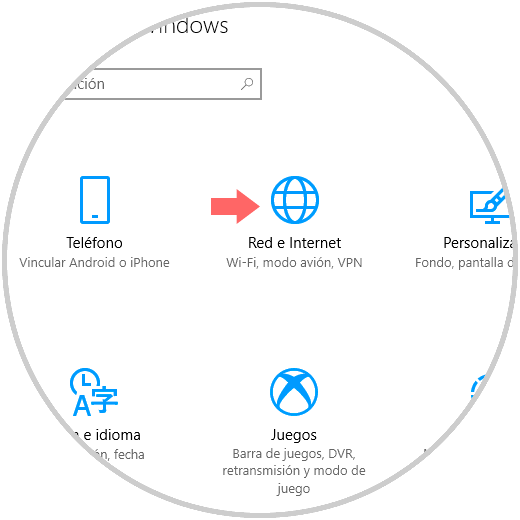Click the magnifier icon in search box

[247, 84]
